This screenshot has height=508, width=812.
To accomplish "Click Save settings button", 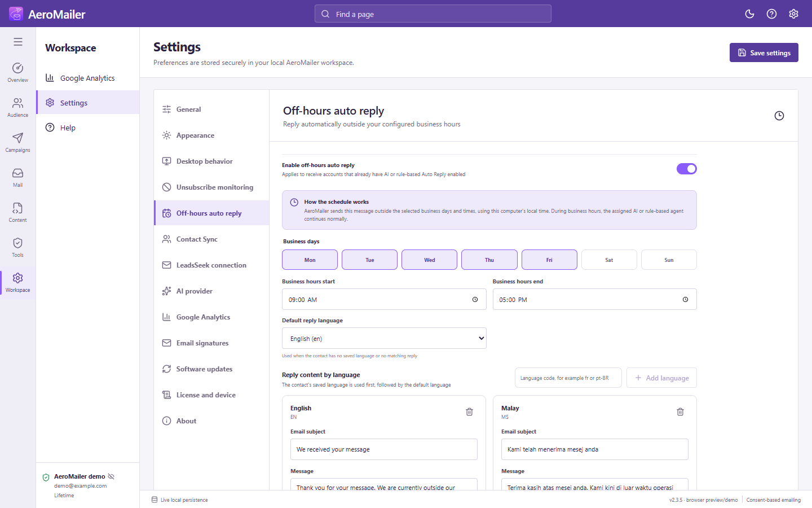I will 764,52.
